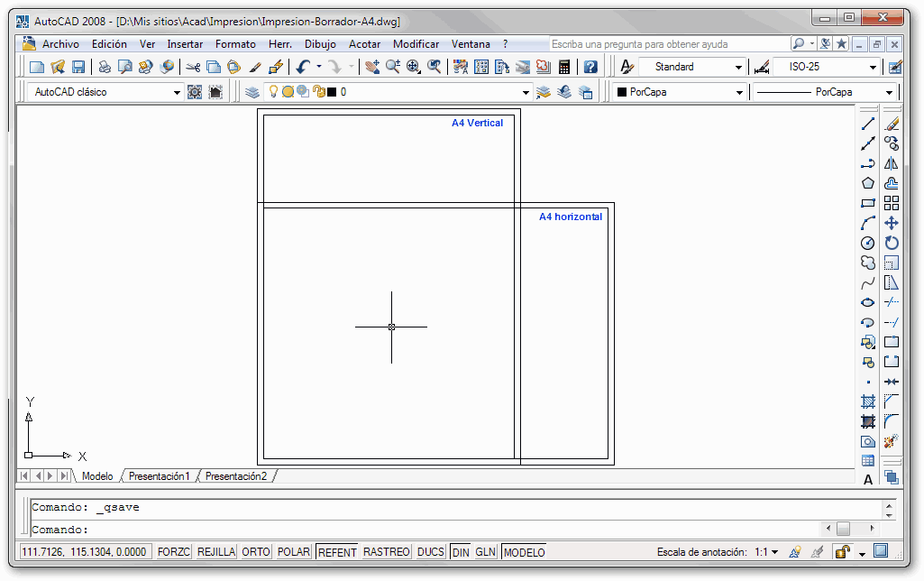Viewport: 924px width, 581px height.
Task: Toggle REJILLA grid display
Action: (216, 552)
